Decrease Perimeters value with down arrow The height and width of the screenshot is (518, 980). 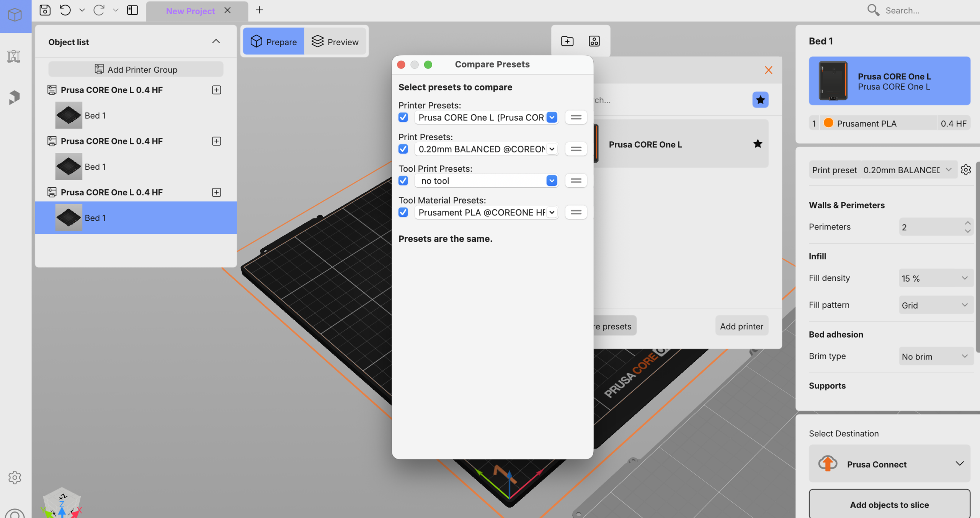(x=968, y=231)
